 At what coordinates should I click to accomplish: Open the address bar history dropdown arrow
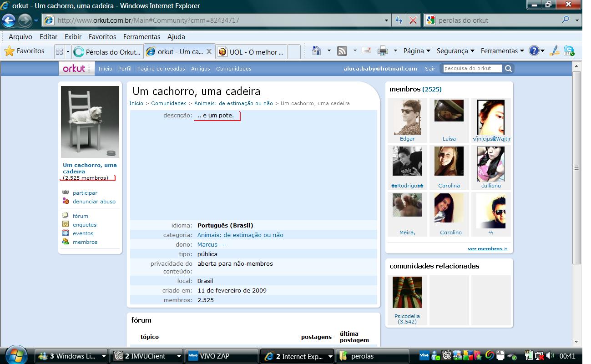[x=386, y=20]
